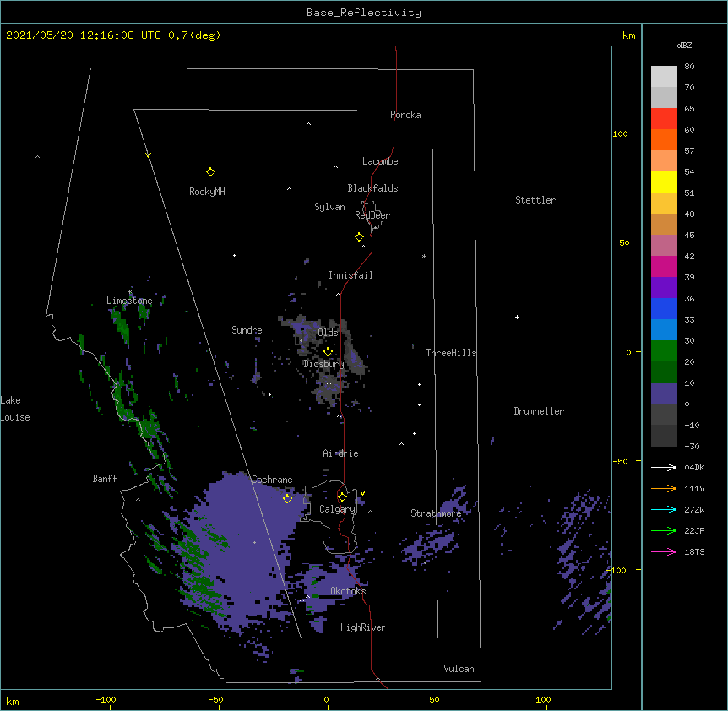Select the RockyMH label
The height and width of the screenshot is (711, 728).
207,192
